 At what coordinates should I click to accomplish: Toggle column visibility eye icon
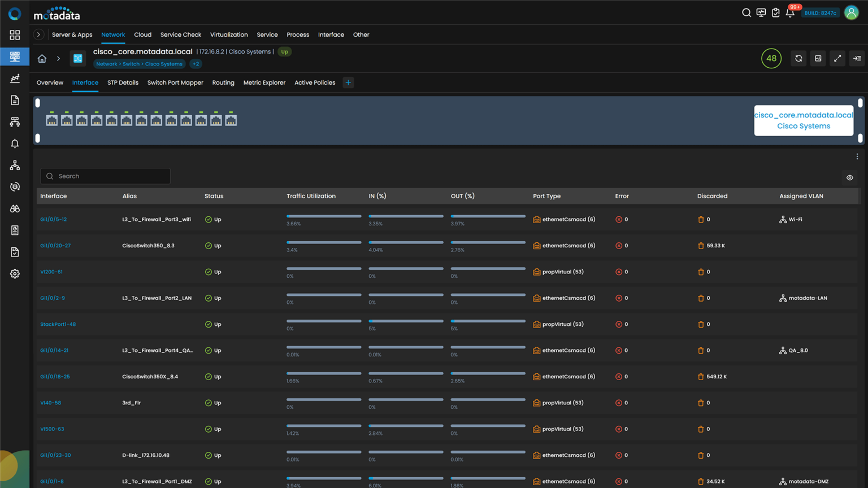pos(849,177)
